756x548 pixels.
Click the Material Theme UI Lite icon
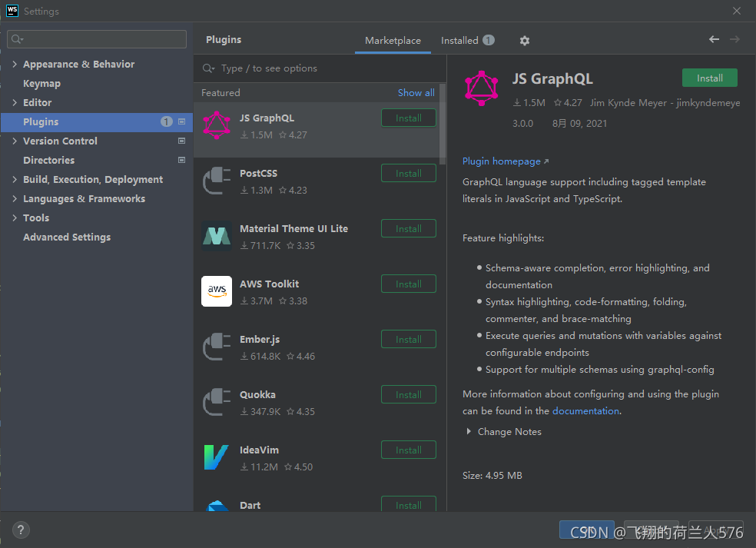point(217,236)
